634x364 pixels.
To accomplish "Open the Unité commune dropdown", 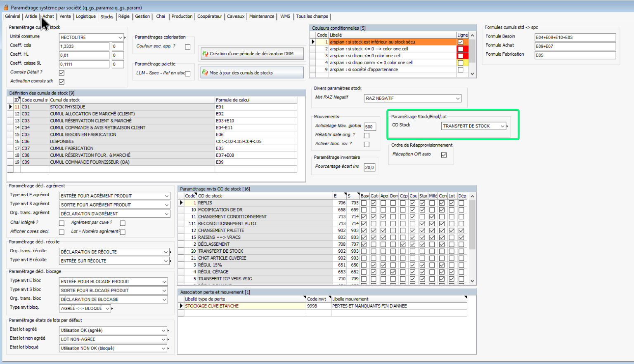I will [120, 38].
